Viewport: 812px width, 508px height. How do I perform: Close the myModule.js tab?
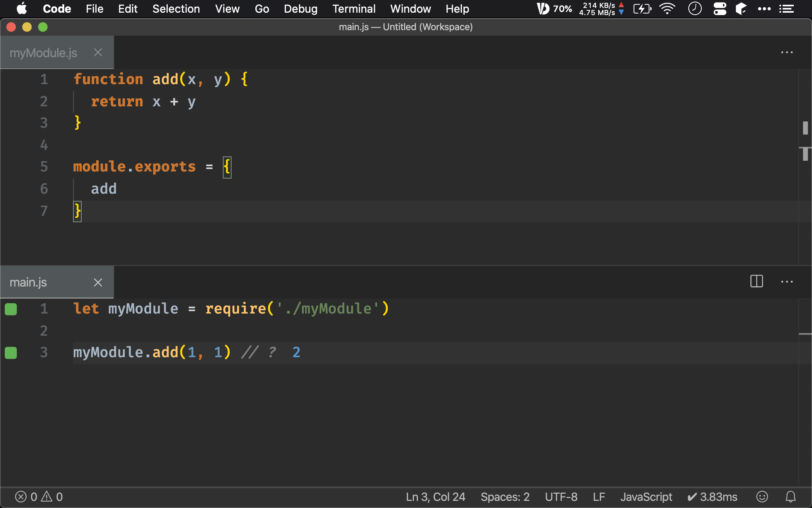(98, 52)
